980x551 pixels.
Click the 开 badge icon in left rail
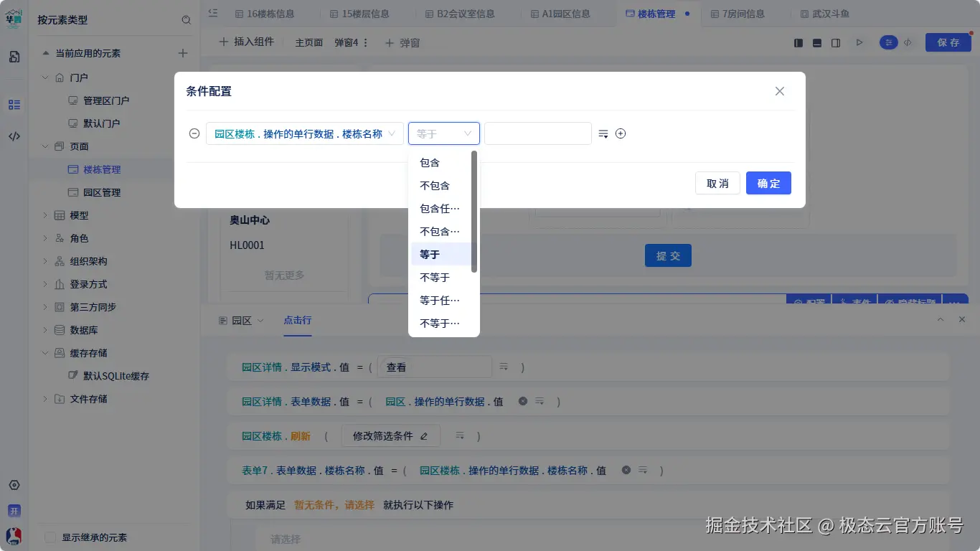(14, 511)
